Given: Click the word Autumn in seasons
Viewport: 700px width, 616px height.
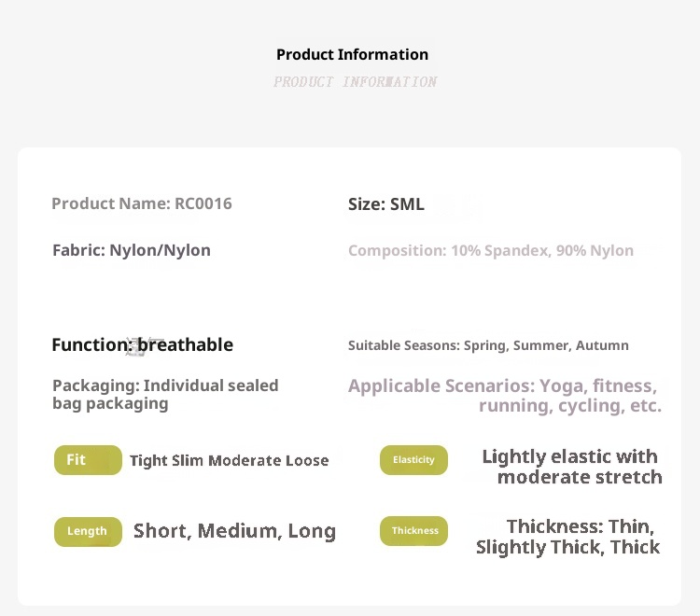Looking at the screenshot, I should point(602,345).
